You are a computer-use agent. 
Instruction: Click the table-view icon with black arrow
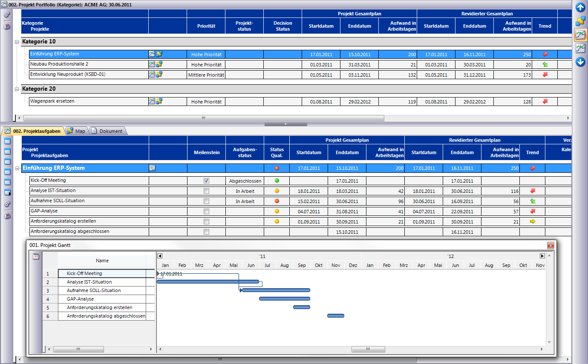point(7,192)
